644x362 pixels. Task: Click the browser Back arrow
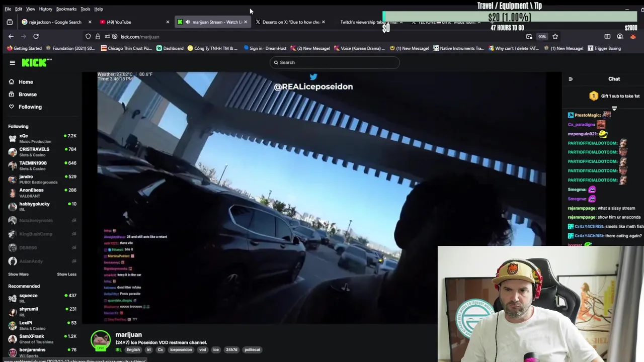click(x=11, y=37)
